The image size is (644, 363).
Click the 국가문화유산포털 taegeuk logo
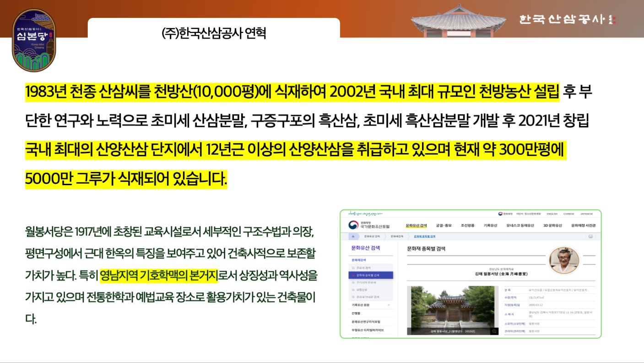pos(353,225)
